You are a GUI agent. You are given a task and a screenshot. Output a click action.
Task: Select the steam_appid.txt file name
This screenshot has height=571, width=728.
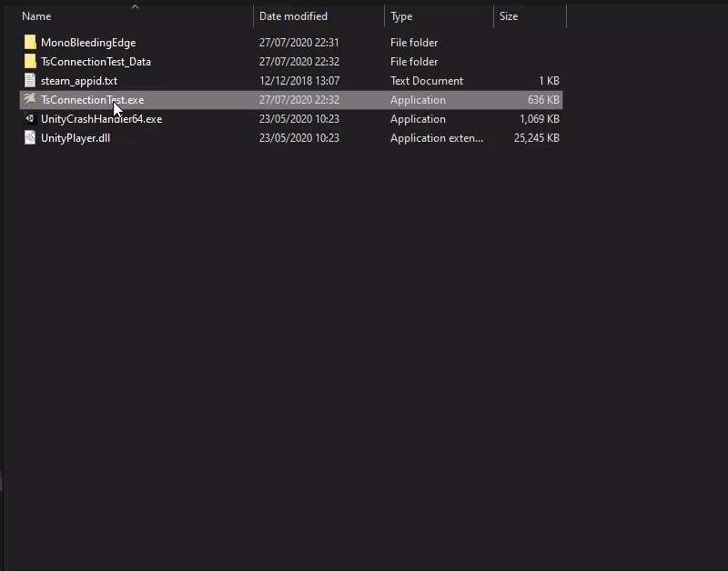click(79, 81)
